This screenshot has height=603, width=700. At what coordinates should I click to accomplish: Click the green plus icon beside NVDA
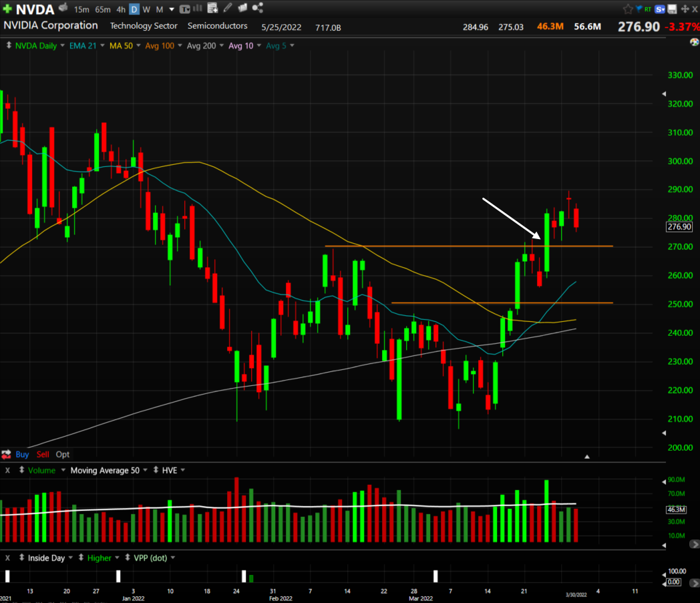tap(7, 9)
